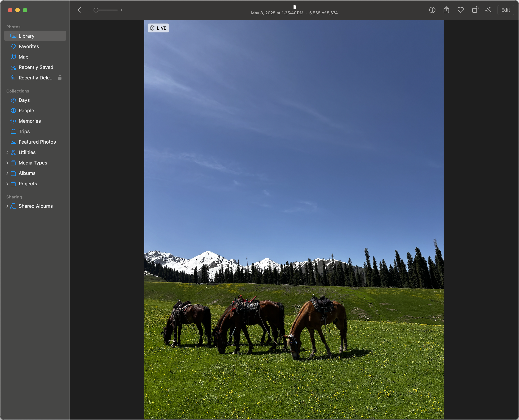
Task: Expand Shared Albums group
Action: 7,206
